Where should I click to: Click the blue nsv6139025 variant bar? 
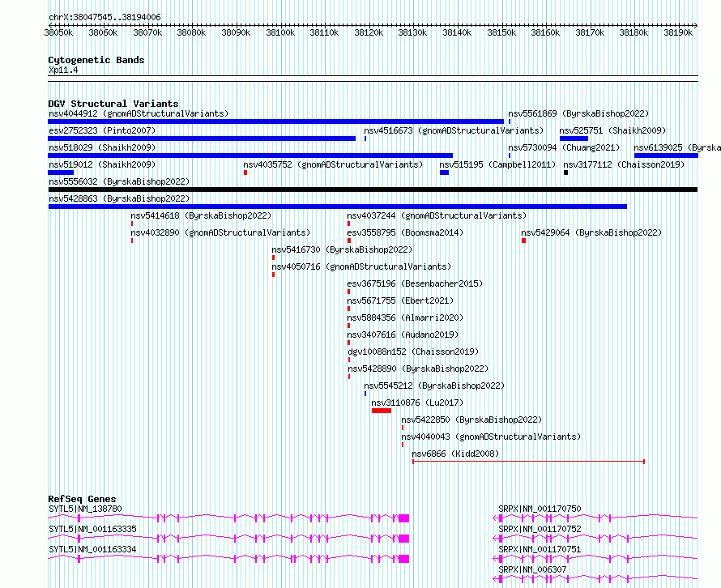click(666, 156)
